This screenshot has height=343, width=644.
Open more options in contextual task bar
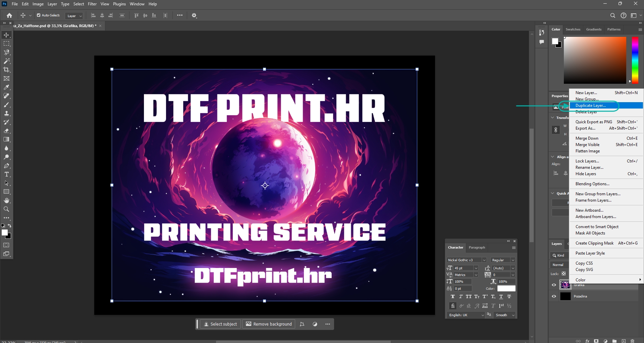click(x=328, y=324)
